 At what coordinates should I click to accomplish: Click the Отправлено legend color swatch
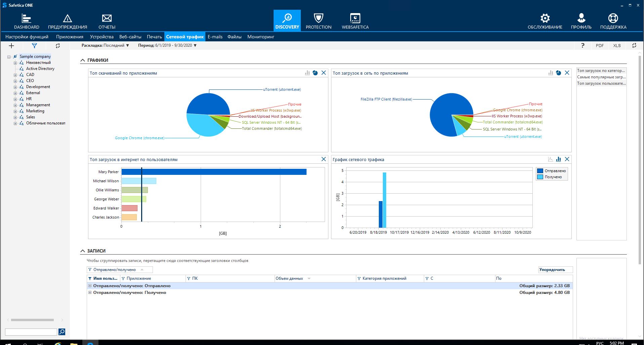[540, 171]
